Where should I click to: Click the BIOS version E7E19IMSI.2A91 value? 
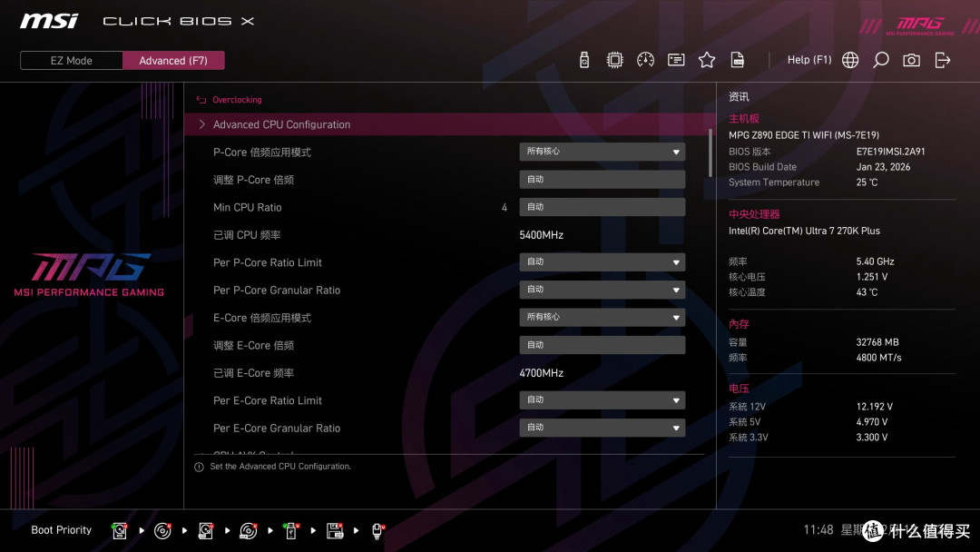[891, 152]
